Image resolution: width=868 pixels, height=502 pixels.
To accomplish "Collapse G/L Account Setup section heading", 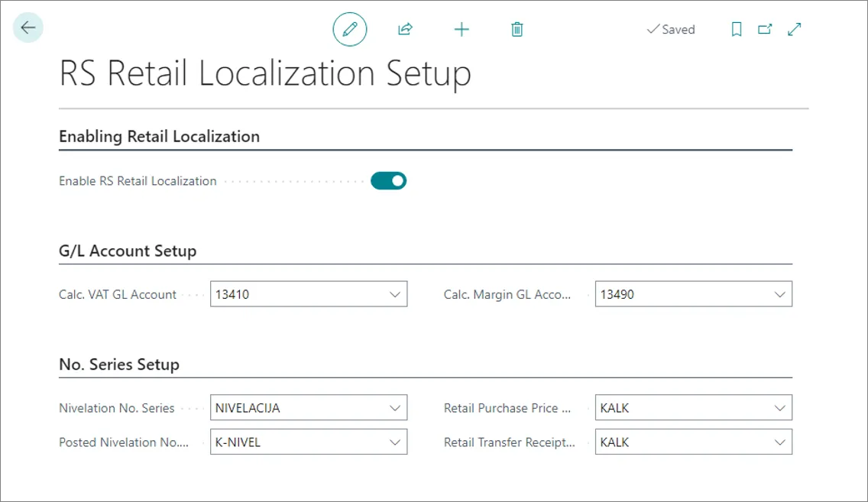I will click(x=128, y=251).
